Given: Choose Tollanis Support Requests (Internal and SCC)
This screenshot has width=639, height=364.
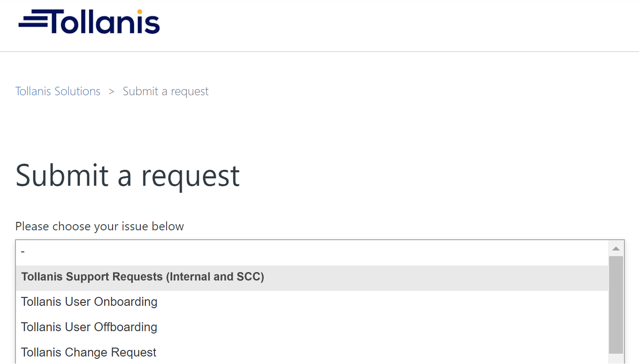Looking at the screenshot, I should tap(143, 277).
